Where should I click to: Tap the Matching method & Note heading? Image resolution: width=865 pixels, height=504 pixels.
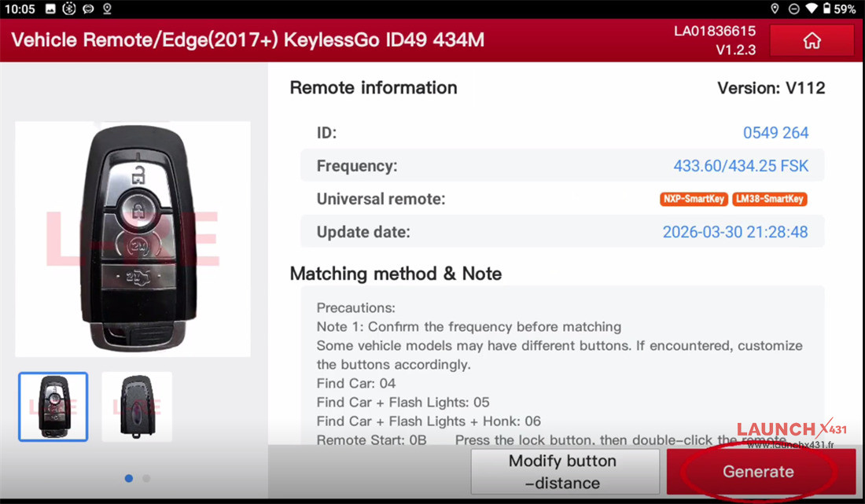pyautogui.click(x=396, y=274)
